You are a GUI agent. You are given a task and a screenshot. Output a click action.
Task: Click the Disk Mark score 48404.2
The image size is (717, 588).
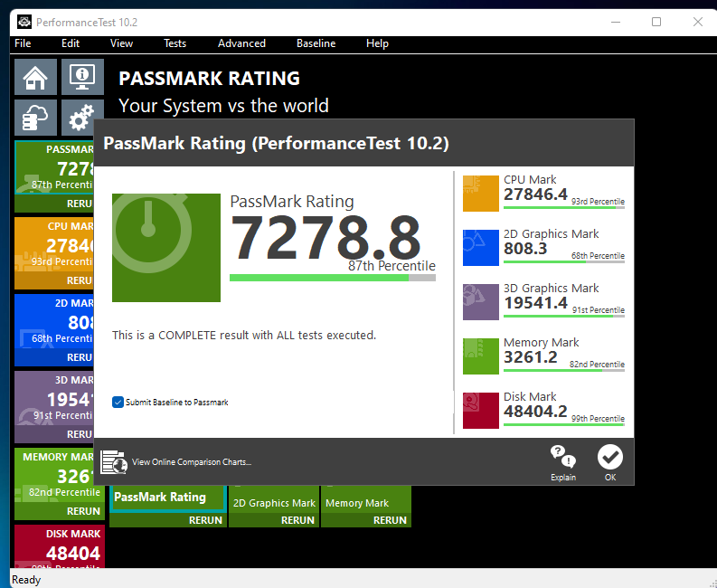tap(535, 412)
